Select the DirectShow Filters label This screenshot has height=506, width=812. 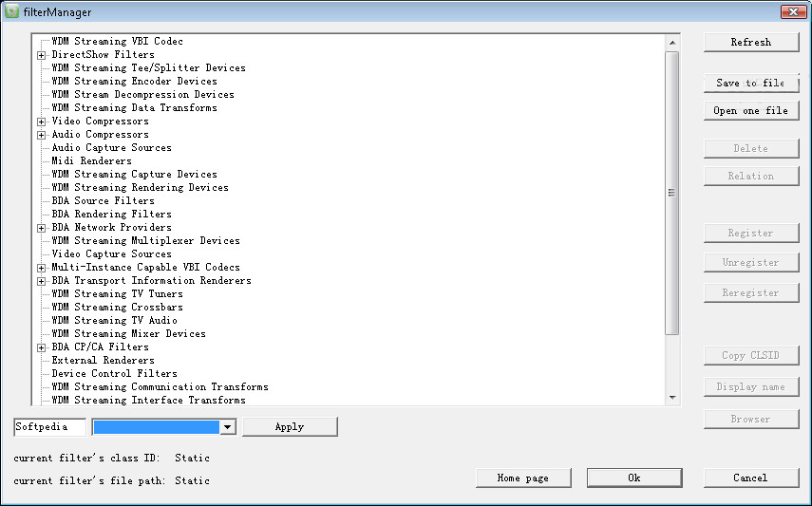[x=103, y=55]
